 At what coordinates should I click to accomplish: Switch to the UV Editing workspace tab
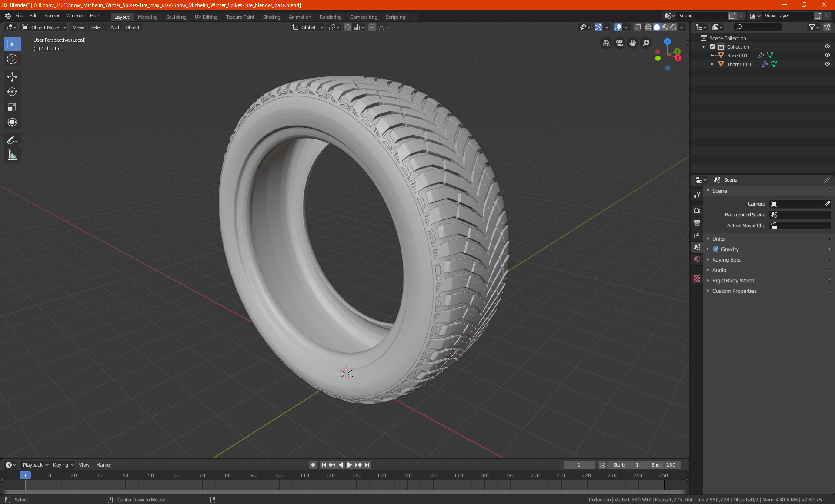click(x=206, y=17)
